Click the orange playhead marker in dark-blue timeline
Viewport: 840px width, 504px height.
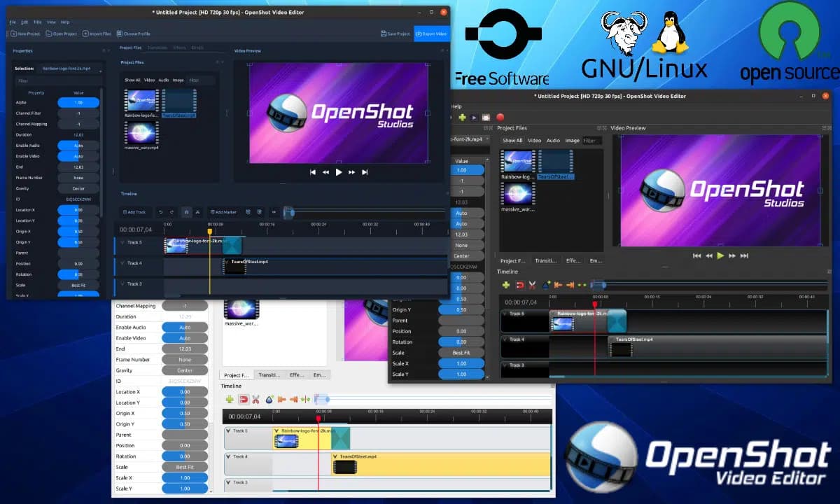209,231
